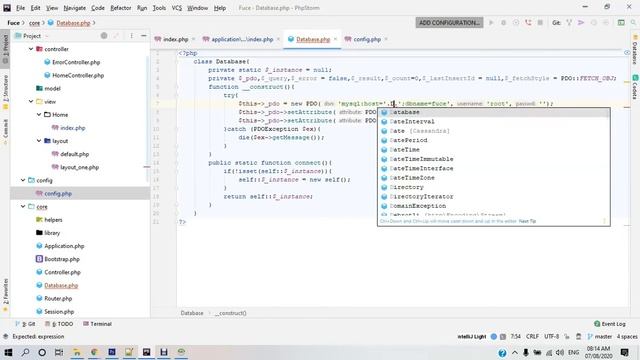Image resolution: width=640 pixels, height=360 pixels.
Task: Open the File menu
Action: pos(20,8)
